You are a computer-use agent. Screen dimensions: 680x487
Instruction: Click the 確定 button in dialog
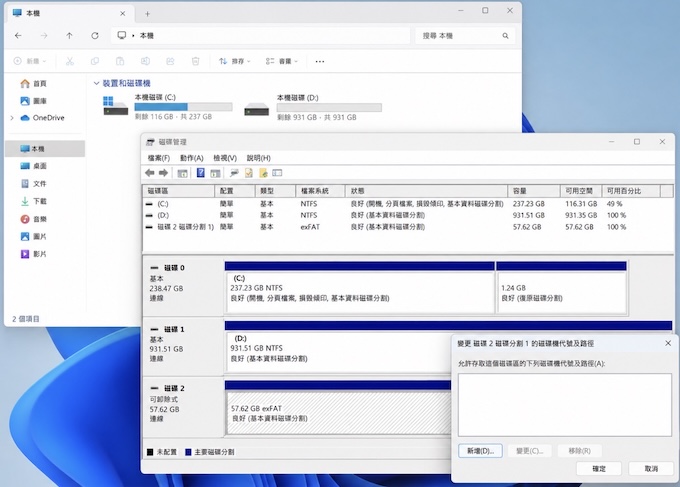point(599,469)
